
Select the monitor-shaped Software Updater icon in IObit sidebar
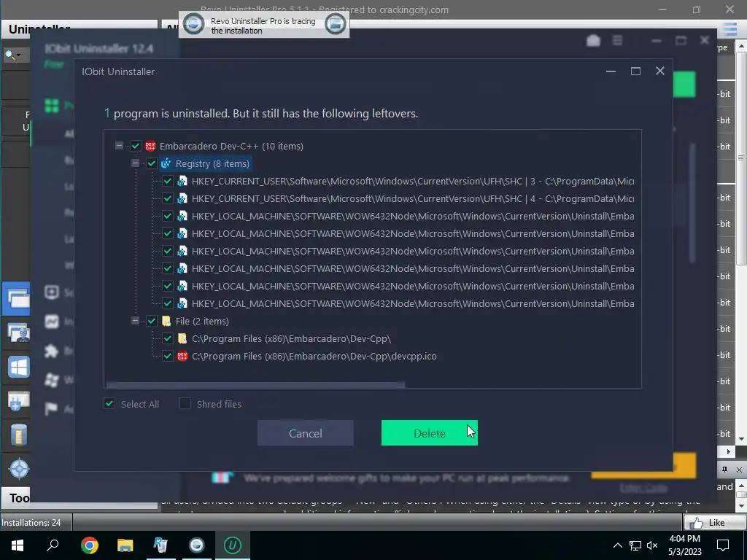pos(52,292)
